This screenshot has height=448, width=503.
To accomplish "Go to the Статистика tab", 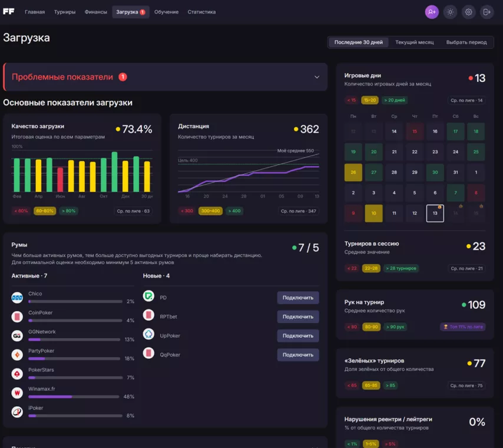I will click(201, 12).
